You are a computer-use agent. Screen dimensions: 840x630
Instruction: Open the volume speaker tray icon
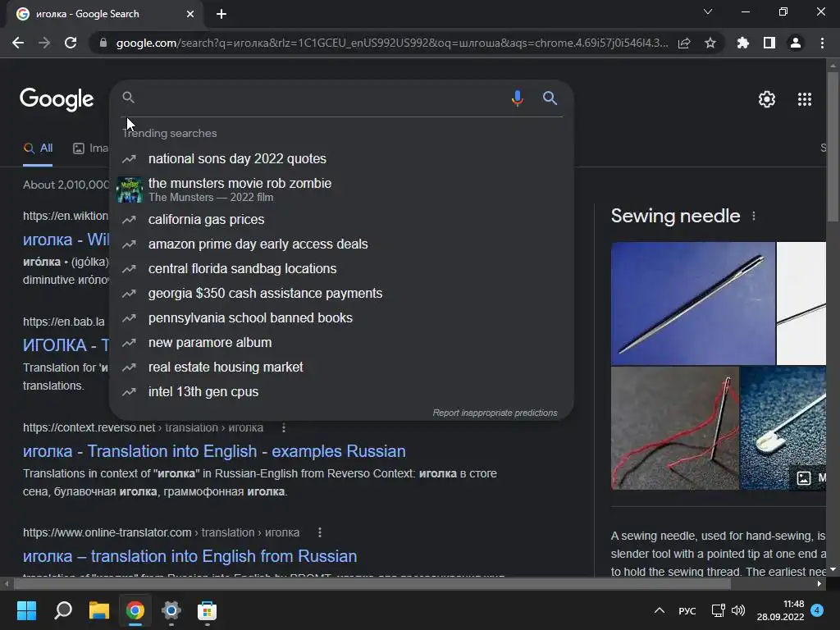point(738,610)
